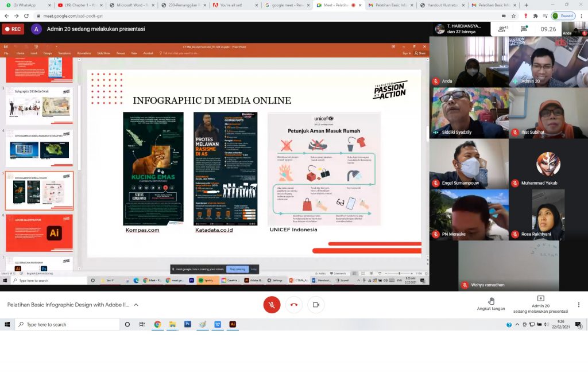Open Admin 20 presentation options
Viewport: 588px width, 377px height.
click(540, 305)
